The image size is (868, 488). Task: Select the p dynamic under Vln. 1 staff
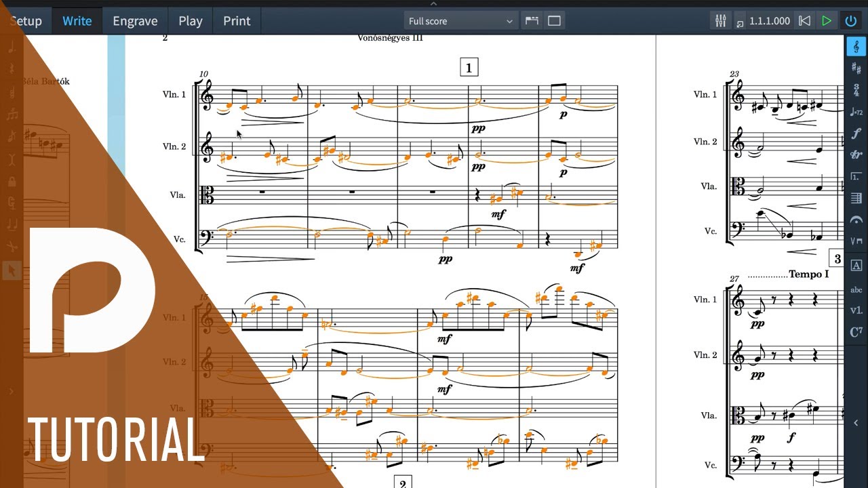coord(564,115)
